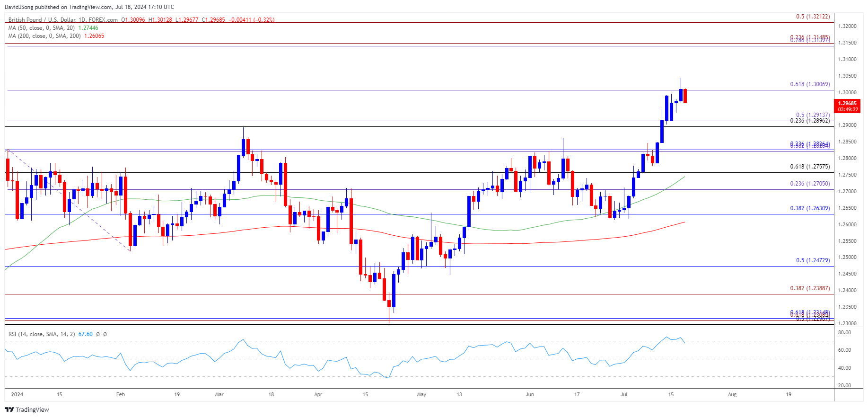Screen dimensions: 868x418
Task: Click the bar countdown timer 03:49:22
Action: coord(848,109)
